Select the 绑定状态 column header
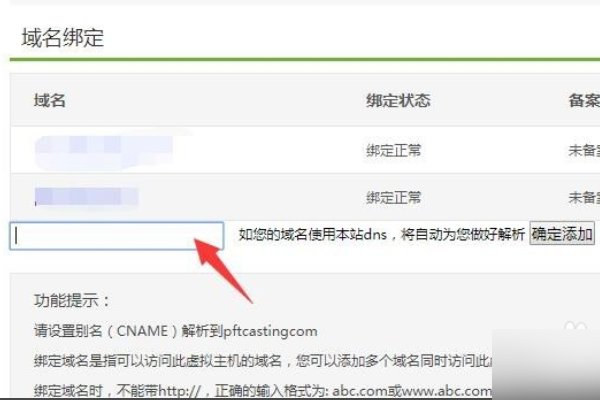The height and width of the screenshot is (400, 600). [x=398, y=100]
